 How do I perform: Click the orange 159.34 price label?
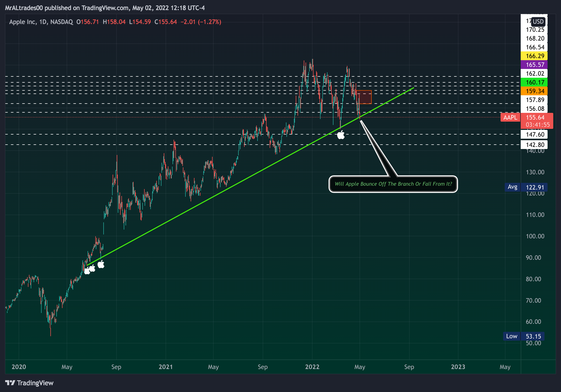pos(534,91)
